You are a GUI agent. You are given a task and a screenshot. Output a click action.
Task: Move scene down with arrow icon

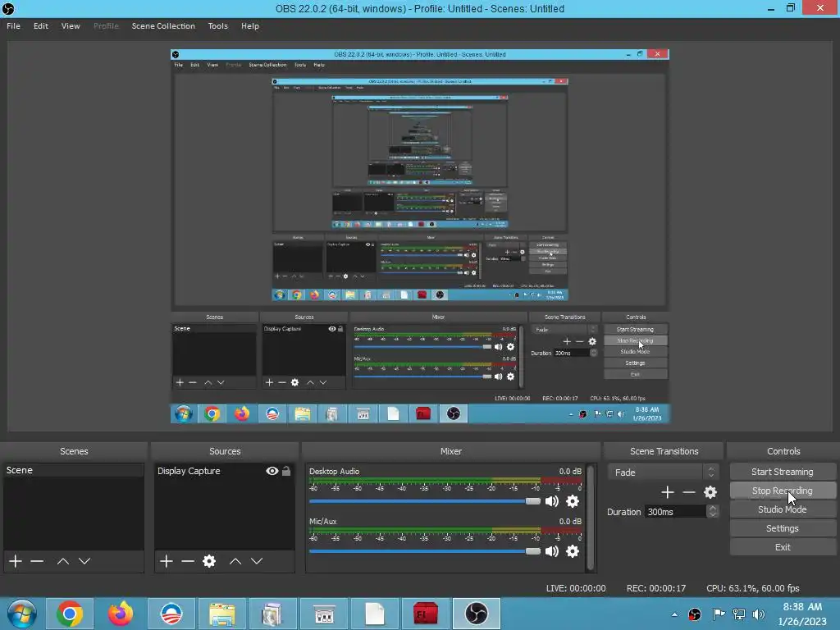84,561
